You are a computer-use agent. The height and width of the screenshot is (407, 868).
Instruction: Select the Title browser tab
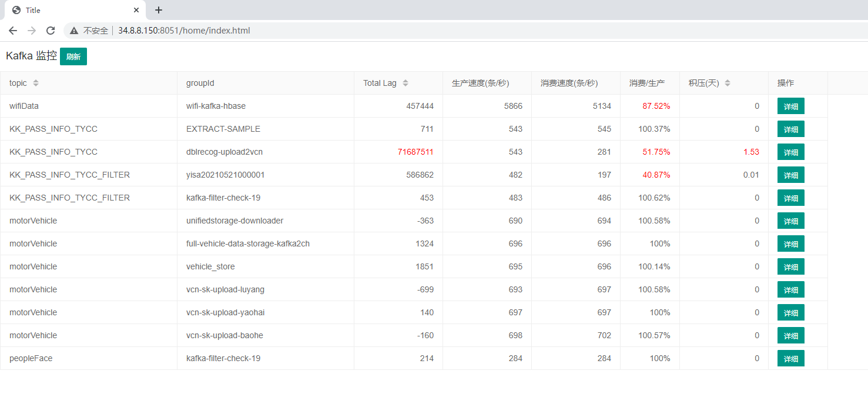coord(71,10)
